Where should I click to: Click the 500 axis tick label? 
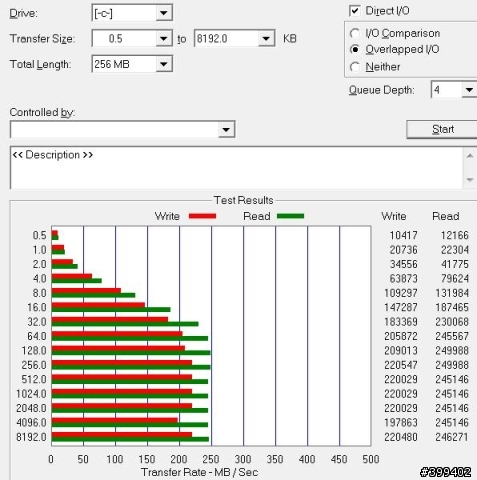[371, 459]
